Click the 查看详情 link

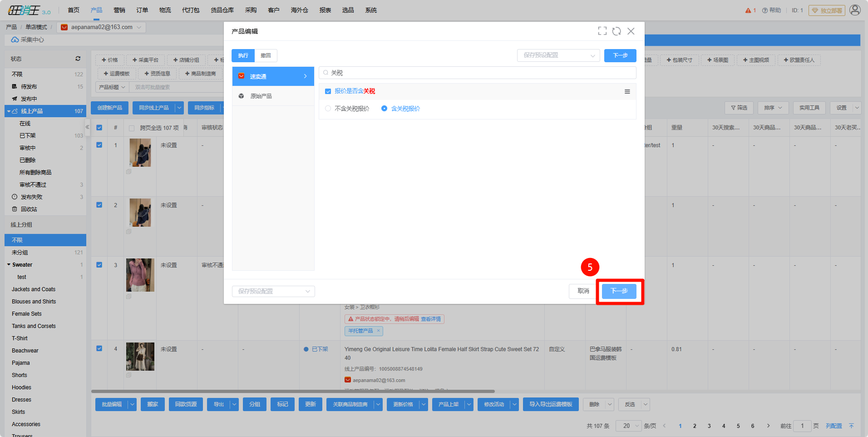point(431,319)
